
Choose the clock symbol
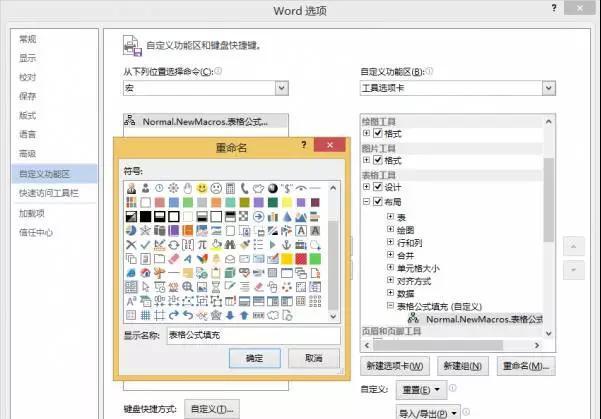[x=159, y=188]
